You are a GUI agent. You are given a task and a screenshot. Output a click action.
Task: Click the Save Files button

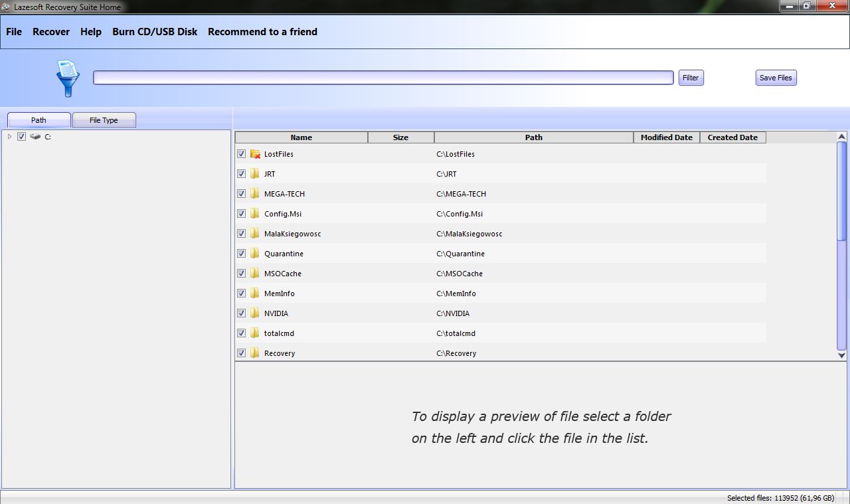point(776,78)
